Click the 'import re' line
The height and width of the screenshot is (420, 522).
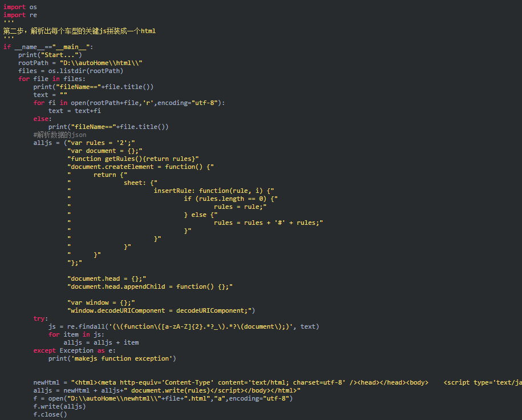tap(20, 15)
